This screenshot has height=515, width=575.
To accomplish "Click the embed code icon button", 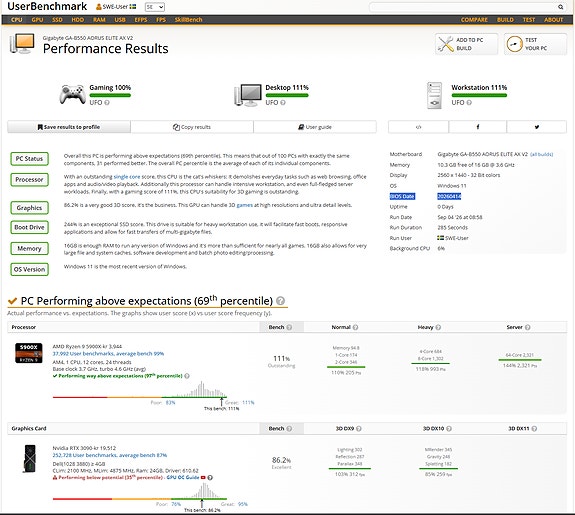I will coord(418,127).
